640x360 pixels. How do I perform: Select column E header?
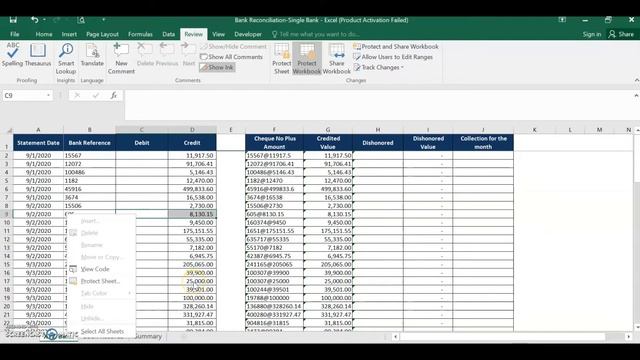tap(231, 130)
